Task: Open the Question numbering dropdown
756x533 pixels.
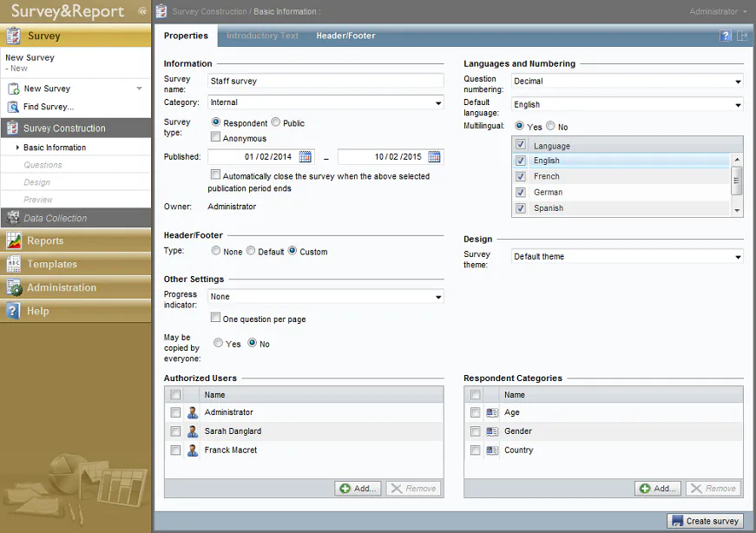Action: click(x=628, y=81)
